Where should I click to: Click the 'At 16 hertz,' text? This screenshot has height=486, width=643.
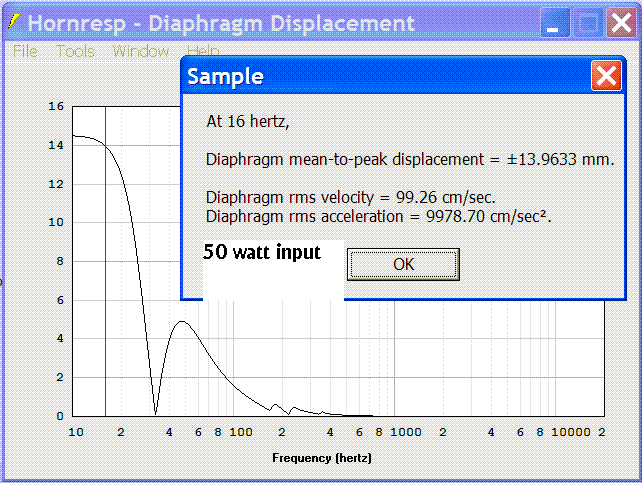(x=248, y=121)
